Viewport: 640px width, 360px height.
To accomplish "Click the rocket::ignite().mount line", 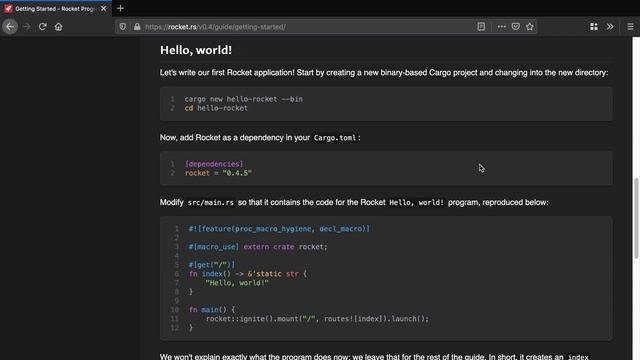I will coord(317,319).
